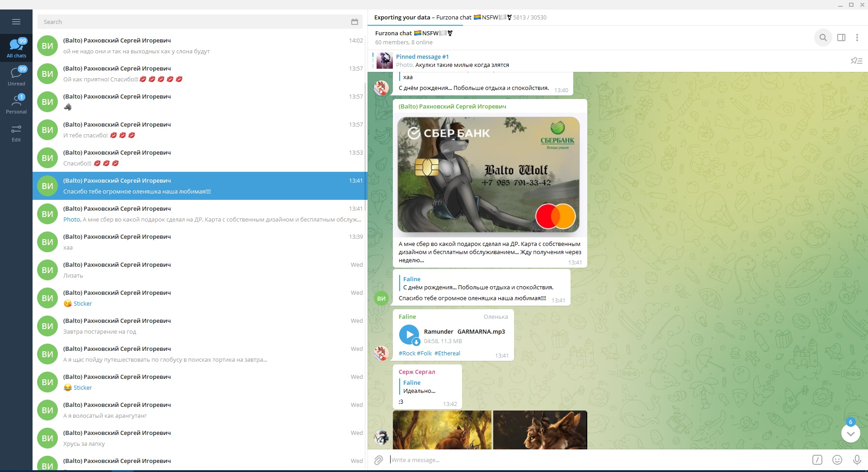
Task: Select highlighted result 'Спасибо тебе огромное оленяшка'
Action: 200,186
